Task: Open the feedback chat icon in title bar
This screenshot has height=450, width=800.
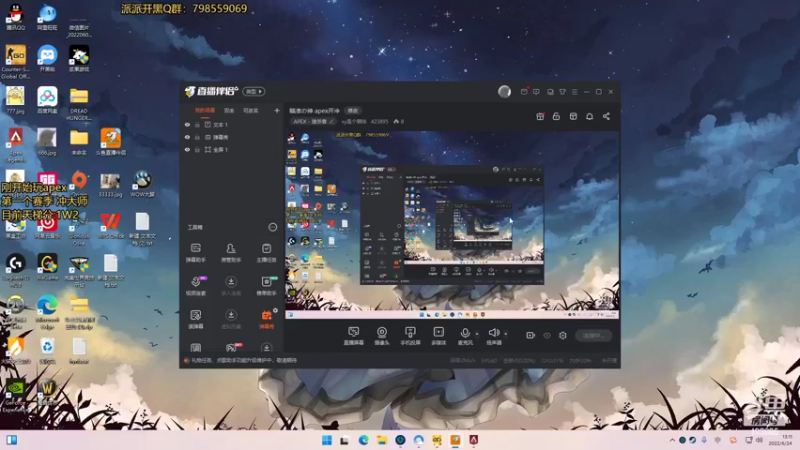Action: [x=536, y=92]
